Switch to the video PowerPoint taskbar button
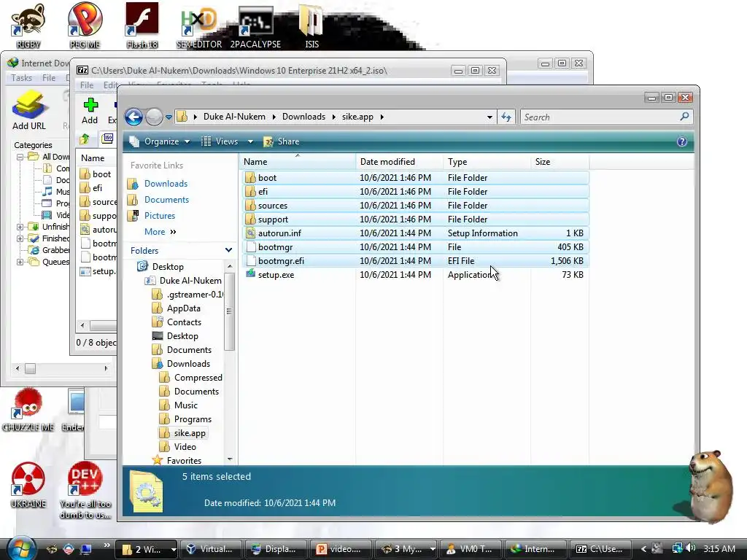This screenshot has height=560, width=747. 340,548
